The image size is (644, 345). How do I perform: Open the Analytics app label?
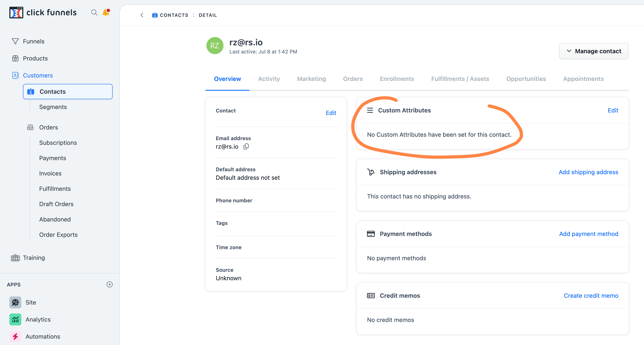point(38,319)
